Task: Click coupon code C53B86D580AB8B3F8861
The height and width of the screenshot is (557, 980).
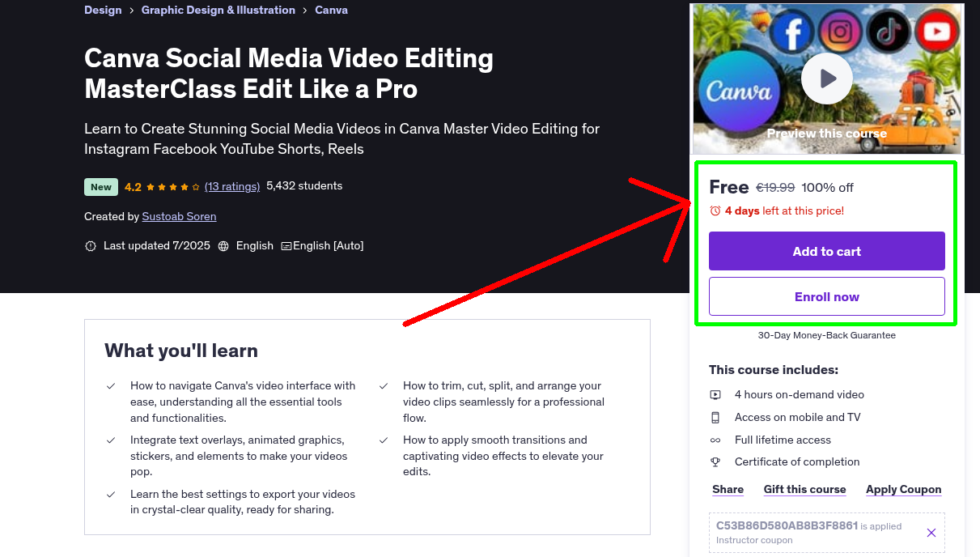Action: (x=787, y=525)
